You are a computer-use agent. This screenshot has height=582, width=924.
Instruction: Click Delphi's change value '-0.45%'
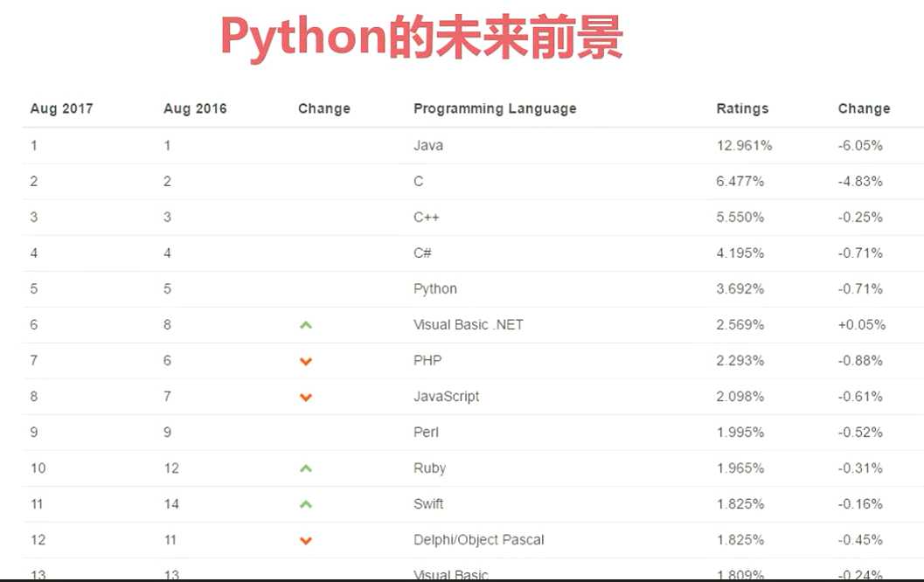pyautogui.click(x=860, y=539)
